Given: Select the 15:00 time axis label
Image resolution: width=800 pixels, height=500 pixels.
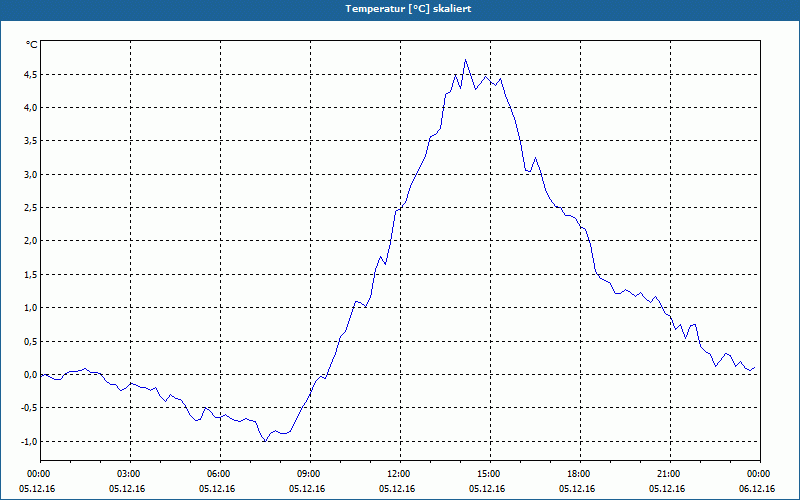Looking at the screenshot, I should (x=490, y=474).
